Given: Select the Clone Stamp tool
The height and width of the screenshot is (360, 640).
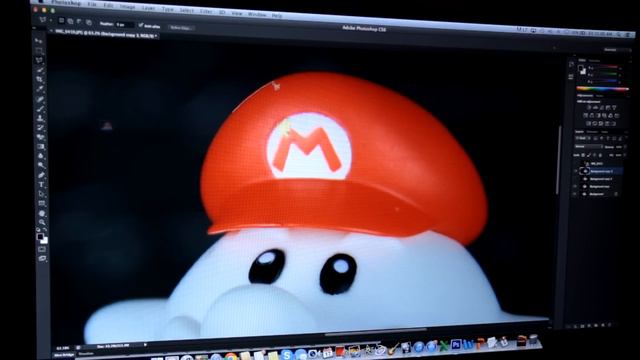Looking at the screenshot, I should point(40,118).
